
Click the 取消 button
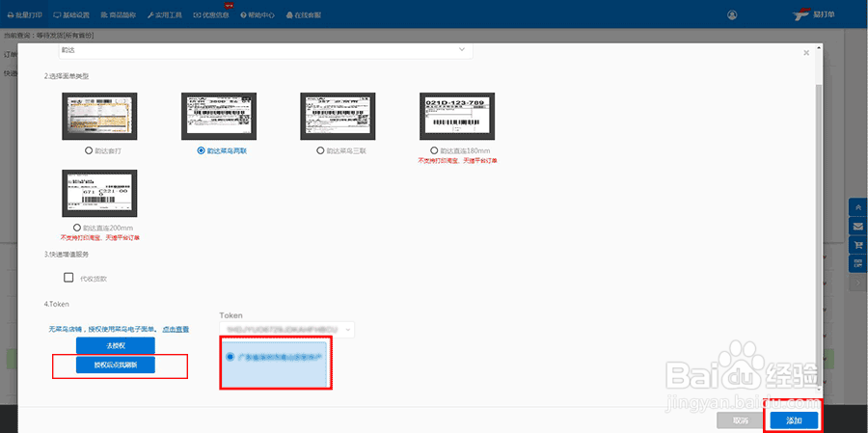[x=740, y=420]
